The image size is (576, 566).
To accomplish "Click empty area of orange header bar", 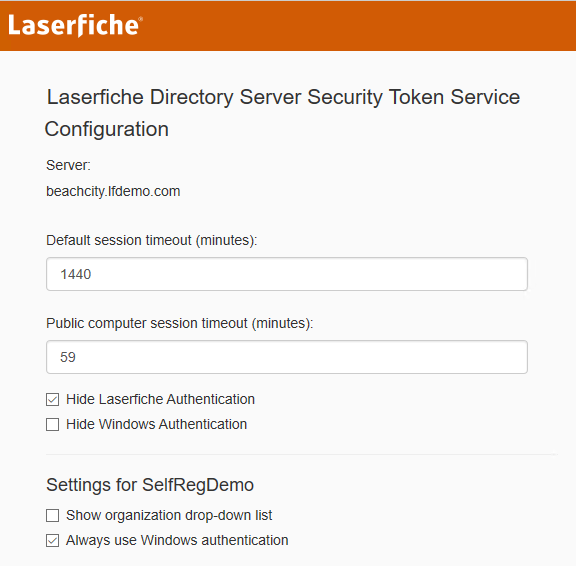I will [x=360, y=26].
